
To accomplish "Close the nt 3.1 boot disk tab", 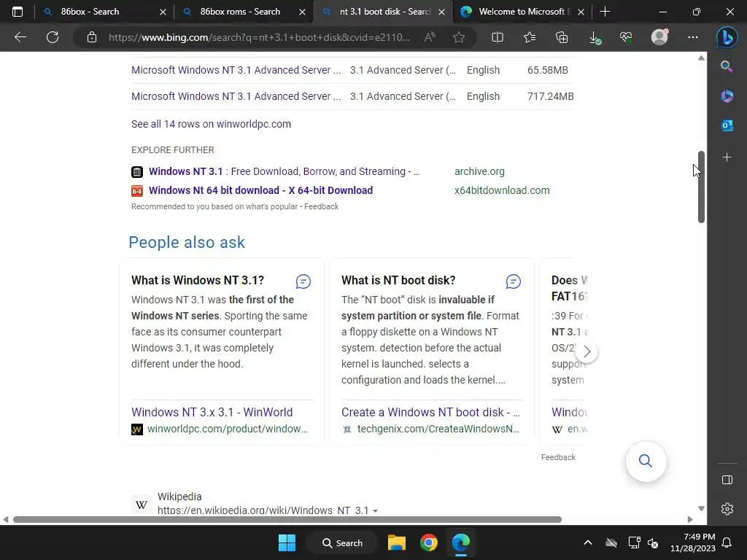I will 441,12.
